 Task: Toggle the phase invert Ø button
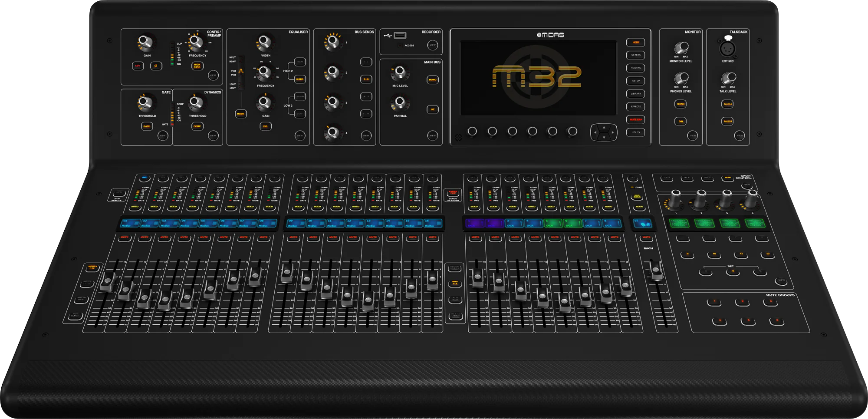(156, 66)
